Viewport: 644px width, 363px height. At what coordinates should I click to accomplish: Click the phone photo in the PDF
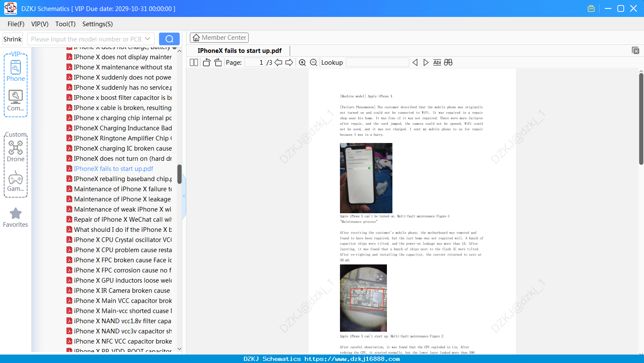(366, 178)
